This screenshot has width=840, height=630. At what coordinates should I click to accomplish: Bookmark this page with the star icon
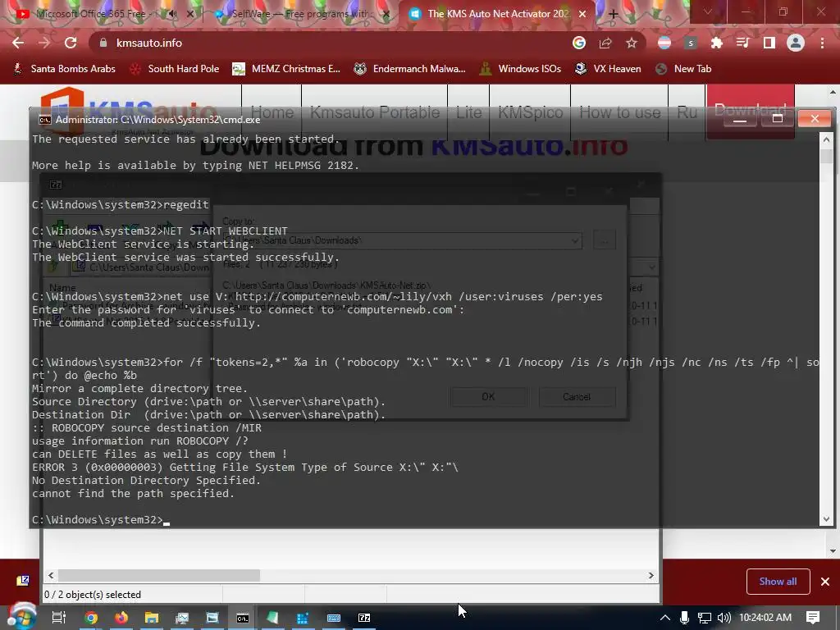coord(632,43)
